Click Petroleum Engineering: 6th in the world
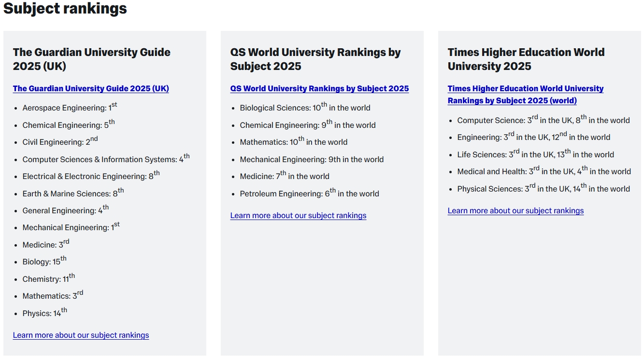Image resolution: width=644 pixels, height=359 pixels. click(309, 193)
